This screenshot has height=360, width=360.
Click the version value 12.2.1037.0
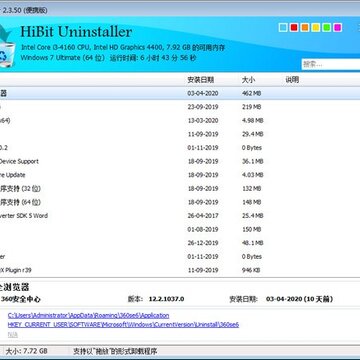tap(166, 299)
